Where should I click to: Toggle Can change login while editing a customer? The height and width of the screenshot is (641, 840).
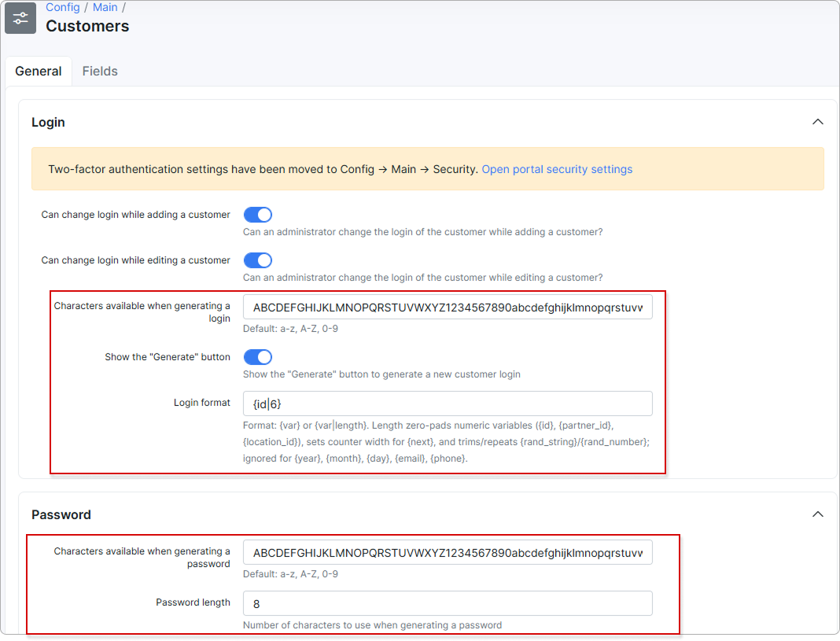click(258, 260)
